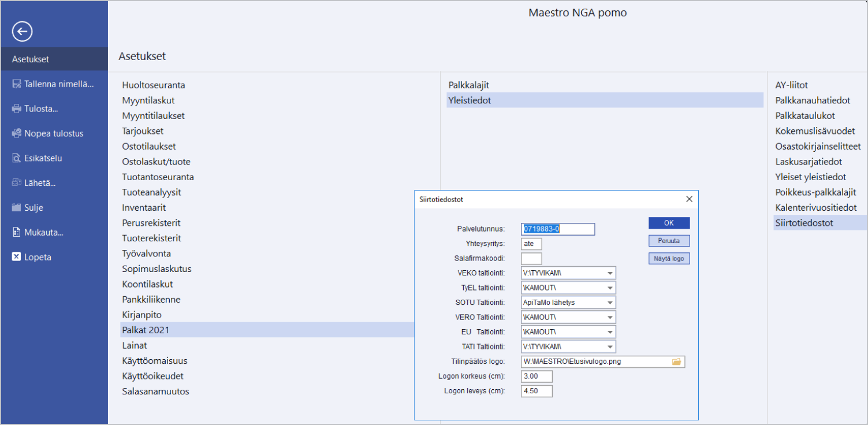Close the Siirtotiedostot dialog
The width and height of the screenshot is (868, 425).
coord(688,199)
